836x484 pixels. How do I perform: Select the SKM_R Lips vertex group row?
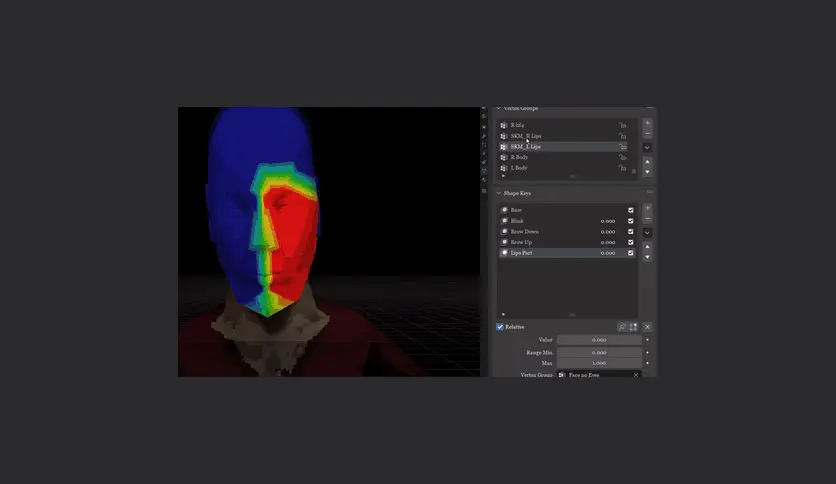[x=563, y=136]
